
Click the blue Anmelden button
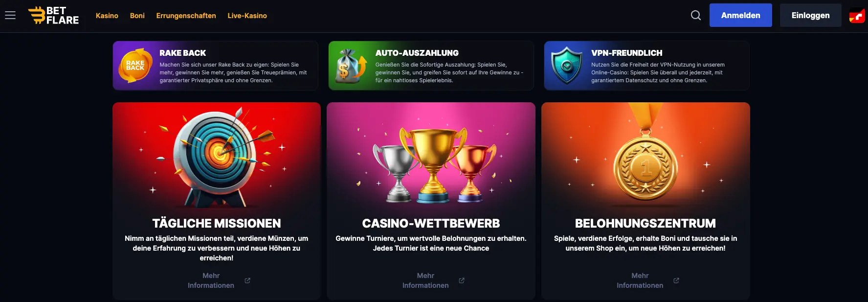tap(740, 15)
